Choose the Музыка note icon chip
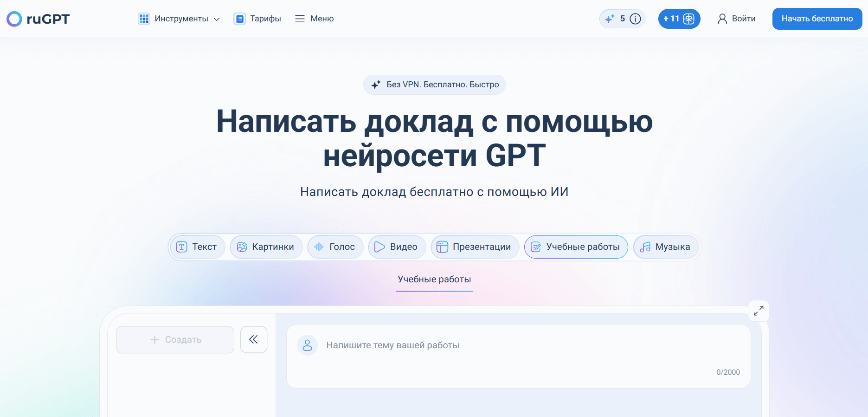The height and width of the screenshot is (417, 868). point(666,247)
